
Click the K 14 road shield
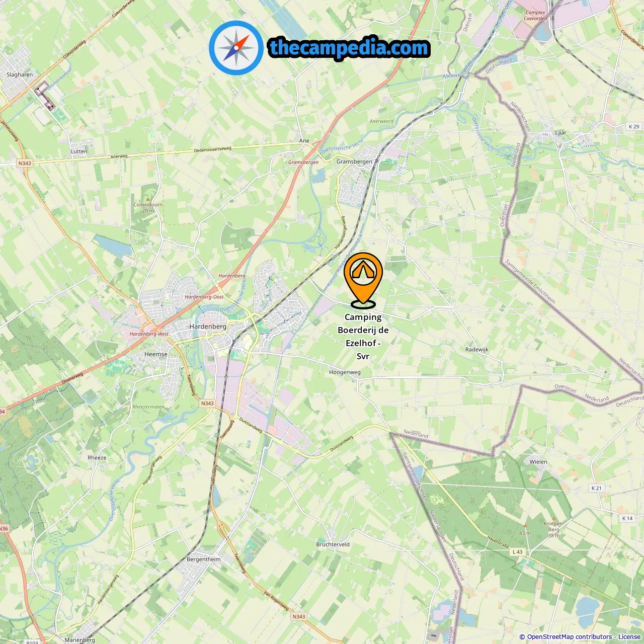click(627, 518)
